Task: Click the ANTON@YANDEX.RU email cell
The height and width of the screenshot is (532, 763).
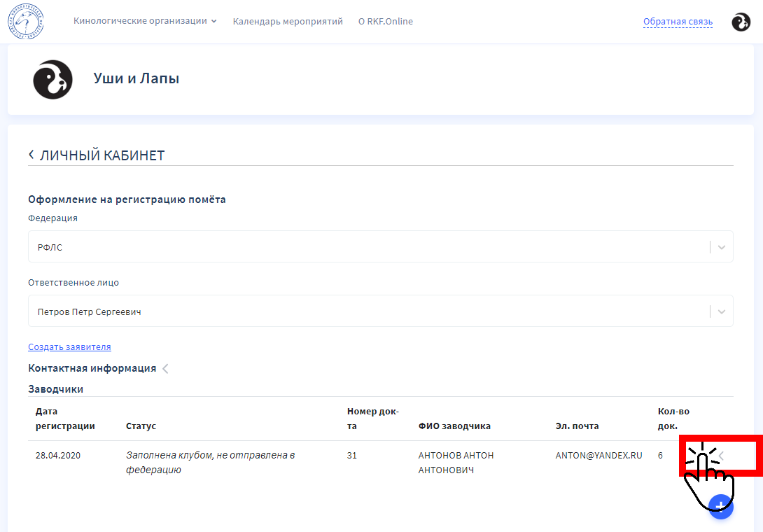Action: coord(598,456)
